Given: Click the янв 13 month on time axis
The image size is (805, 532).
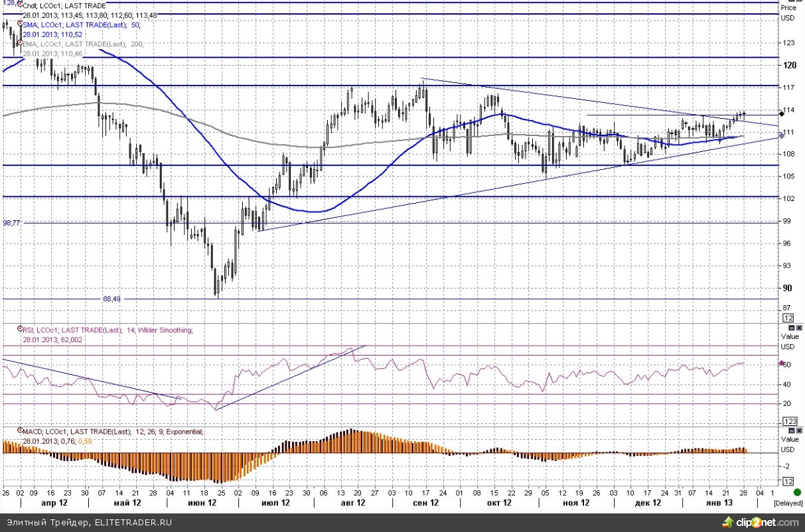Looking at the screenshot, I should 719,503.
